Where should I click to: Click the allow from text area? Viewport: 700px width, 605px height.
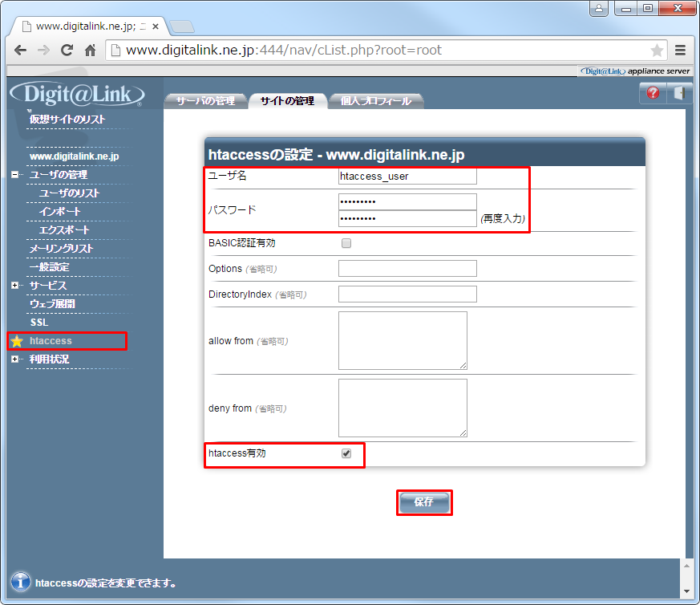click(x=403, y=340)
